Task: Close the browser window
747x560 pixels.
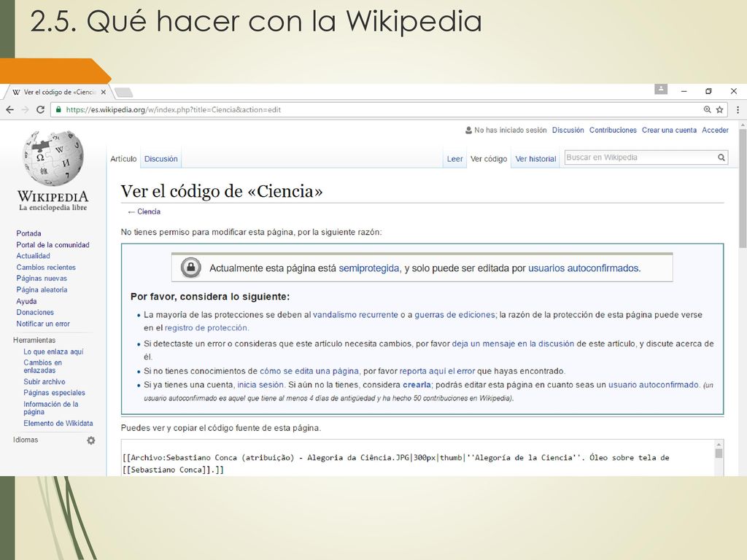Action: (734, 91)
